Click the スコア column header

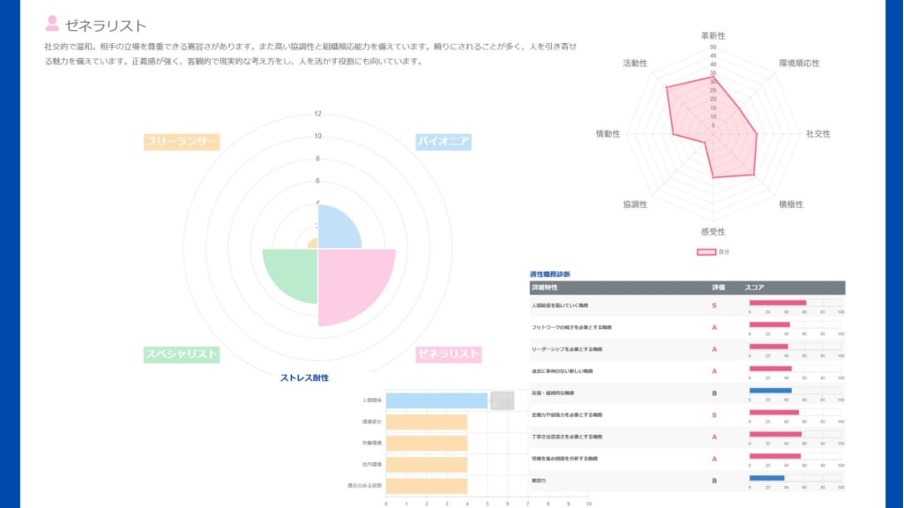point(754,287)
